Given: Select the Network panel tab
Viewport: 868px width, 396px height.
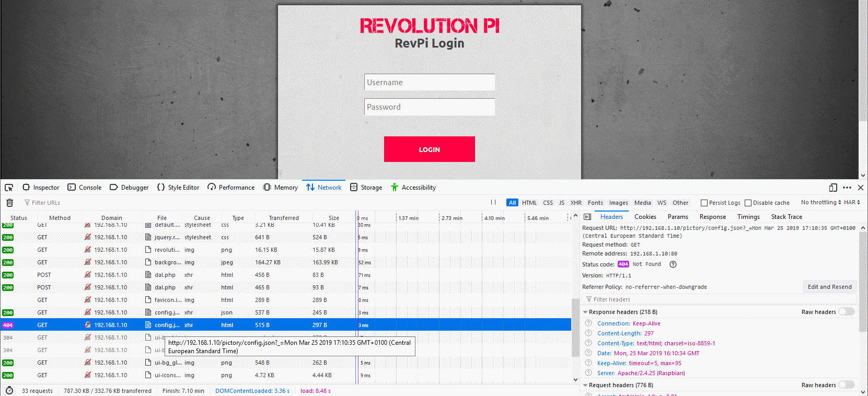Looking at the screenshot, I should click(x=323, y=188).
